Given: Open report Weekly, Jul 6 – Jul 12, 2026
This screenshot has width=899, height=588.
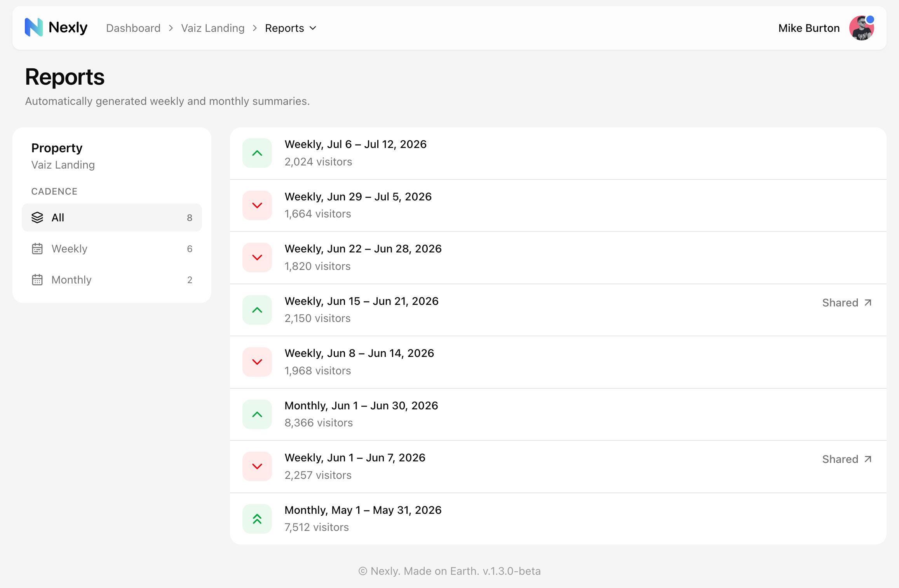Looking at the screenshot, I should click(558, 153).
